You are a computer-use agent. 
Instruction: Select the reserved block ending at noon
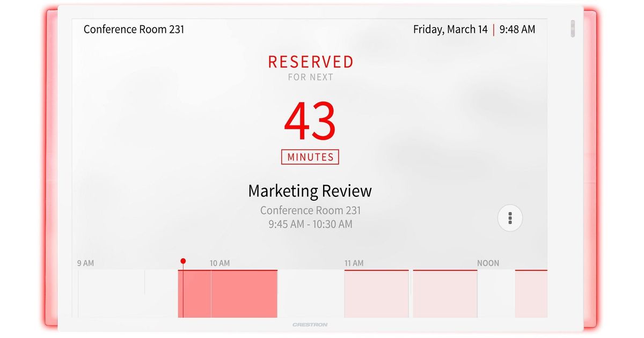(x=444, y=294)
